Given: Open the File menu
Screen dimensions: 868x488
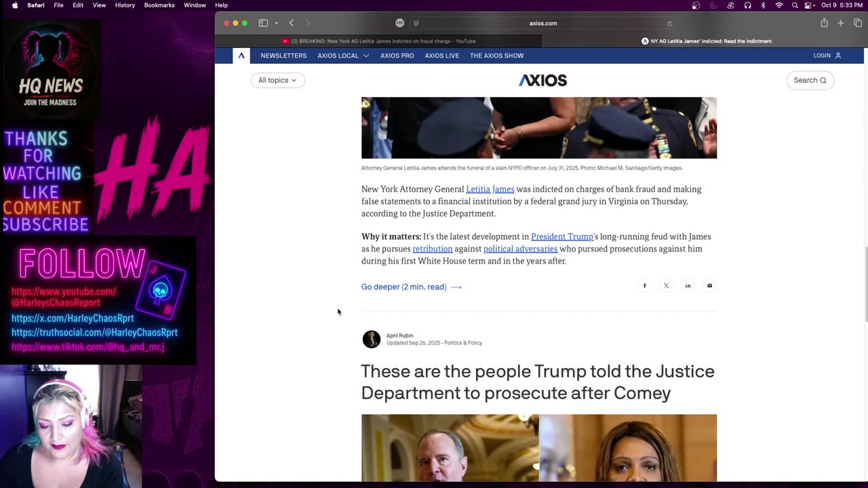Looking at the screenshot, I should coord(58,5).
